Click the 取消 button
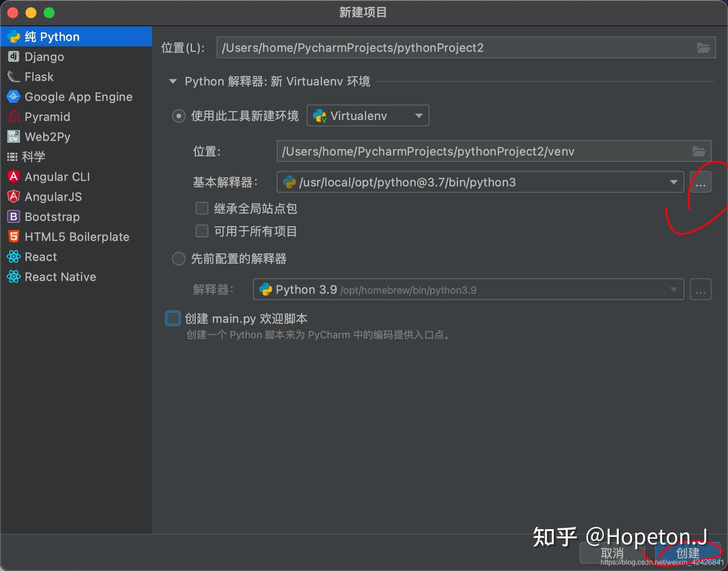Viewport: 728px width, 571px height. [x=612, y=553]
